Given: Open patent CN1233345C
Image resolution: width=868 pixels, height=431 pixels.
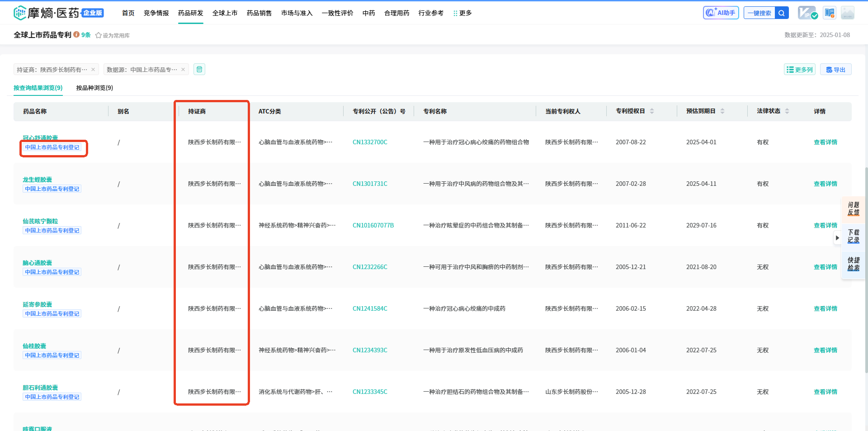Looking at the screenshot, I should [x=370, y=392].
